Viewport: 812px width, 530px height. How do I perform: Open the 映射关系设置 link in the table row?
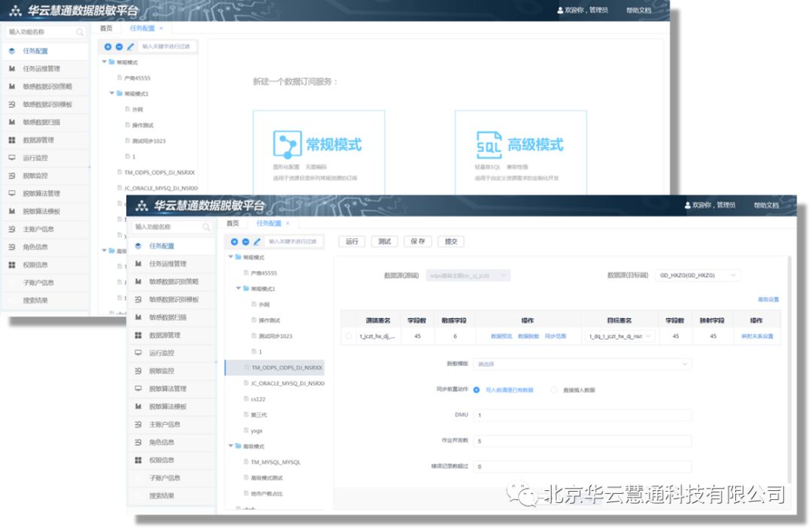757,337
